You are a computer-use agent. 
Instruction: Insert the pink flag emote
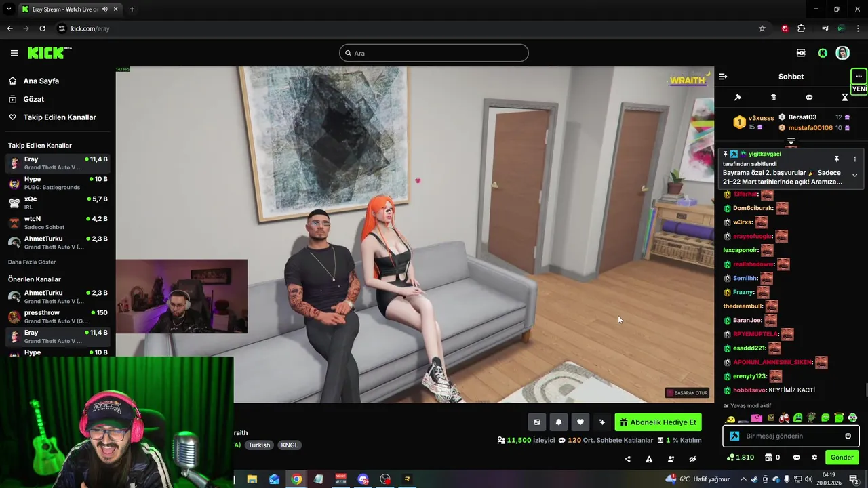[x=757, y=418]
